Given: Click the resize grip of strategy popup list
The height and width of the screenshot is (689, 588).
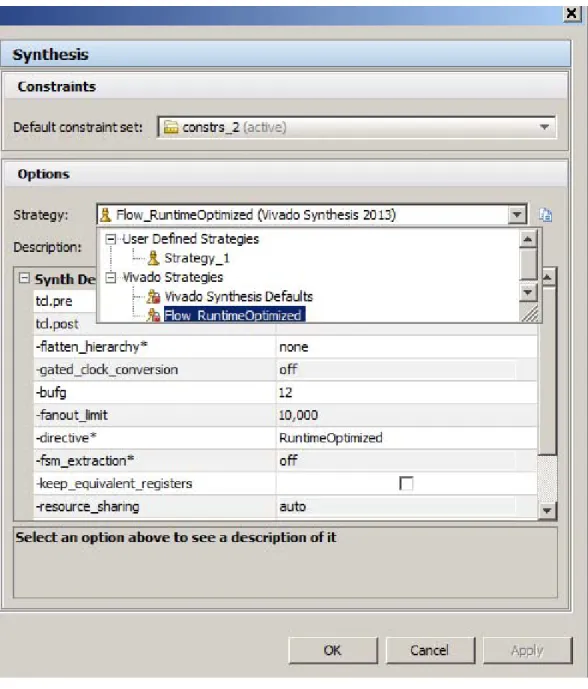Looking at the screenshot, I should click(x=530, y=314).
